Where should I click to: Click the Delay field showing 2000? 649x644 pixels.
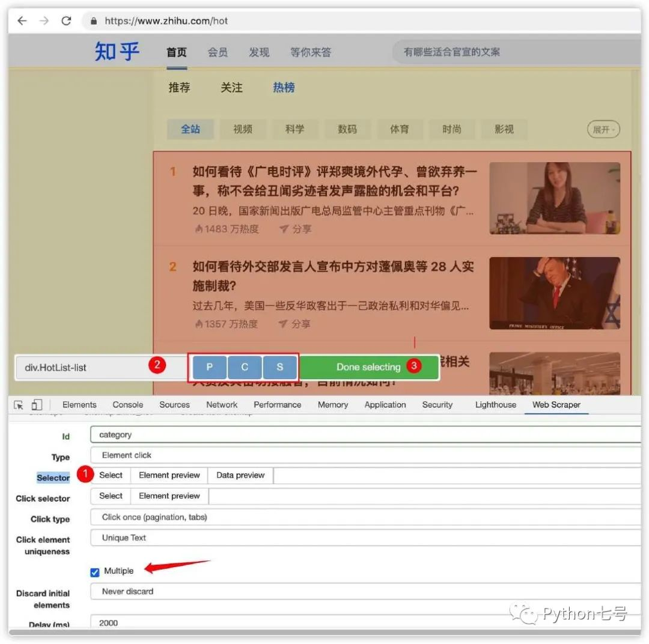(x=365, y=621)
